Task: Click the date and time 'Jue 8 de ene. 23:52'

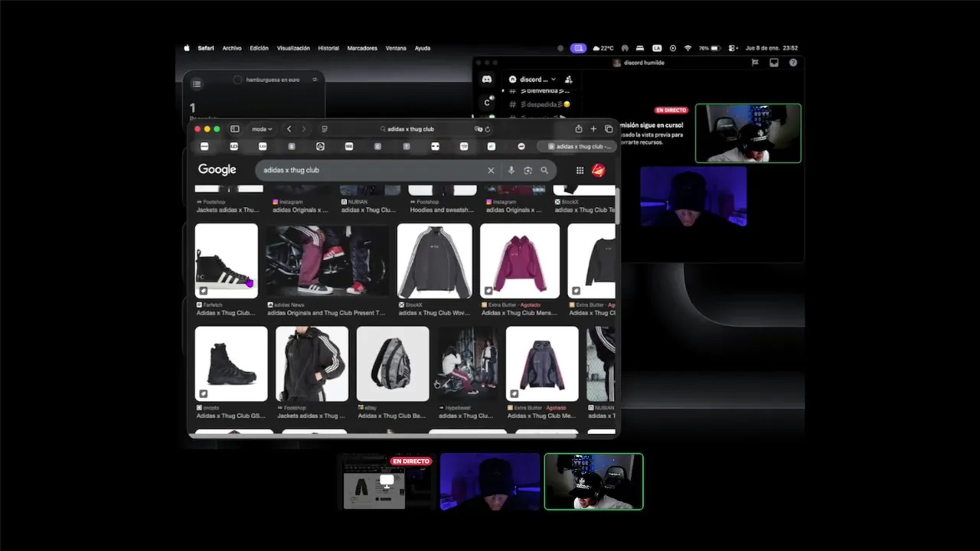Action: [772, 48]
